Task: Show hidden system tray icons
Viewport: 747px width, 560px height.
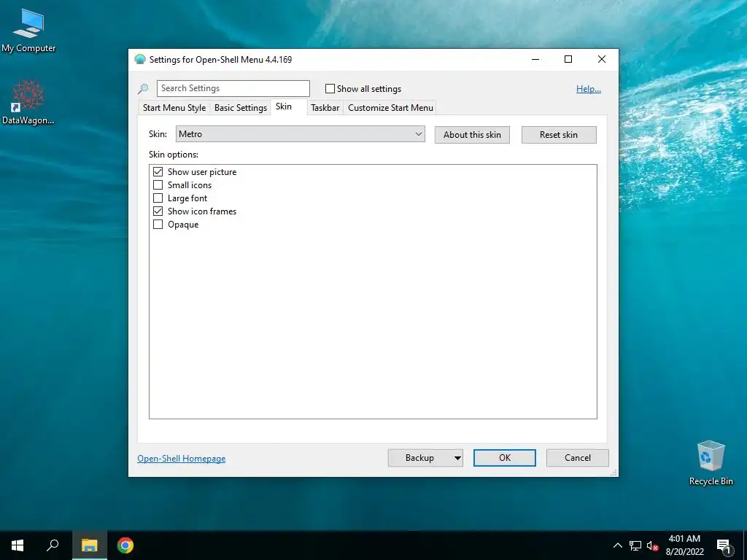Action: (617, 545)
